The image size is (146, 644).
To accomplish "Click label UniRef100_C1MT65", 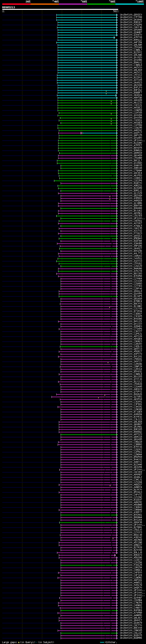I will pyautogui.click(x=131, y=113).
